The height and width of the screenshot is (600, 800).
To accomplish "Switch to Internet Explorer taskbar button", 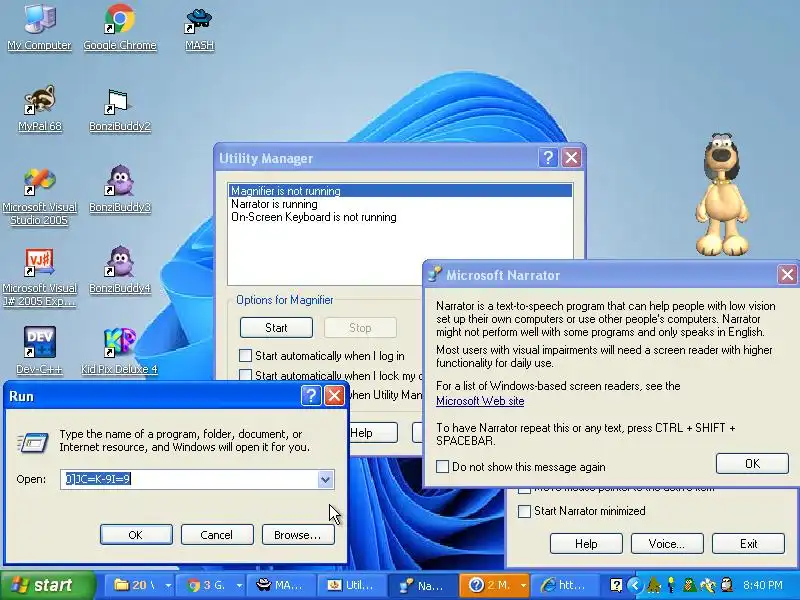I will pos(565,585).
